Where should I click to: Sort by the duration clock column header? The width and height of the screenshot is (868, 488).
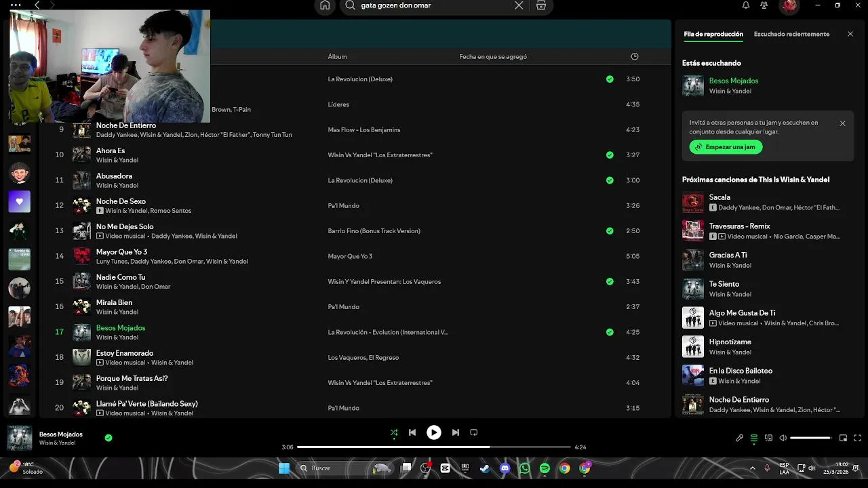pyautogui.click(x=635, y=56)
